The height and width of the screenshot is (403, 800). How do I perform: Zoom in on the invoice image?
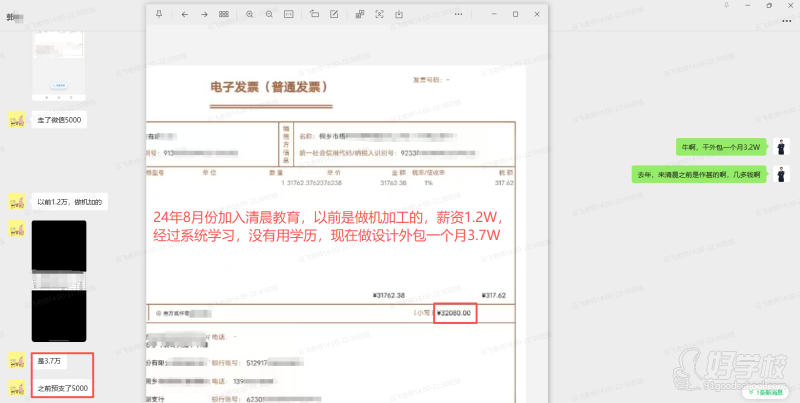pyautogui.click(x=250, y=14)
